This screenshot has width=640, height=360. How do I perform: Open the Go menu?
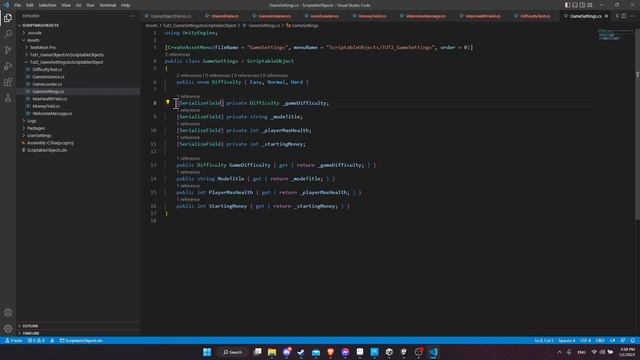pos(79,5)
